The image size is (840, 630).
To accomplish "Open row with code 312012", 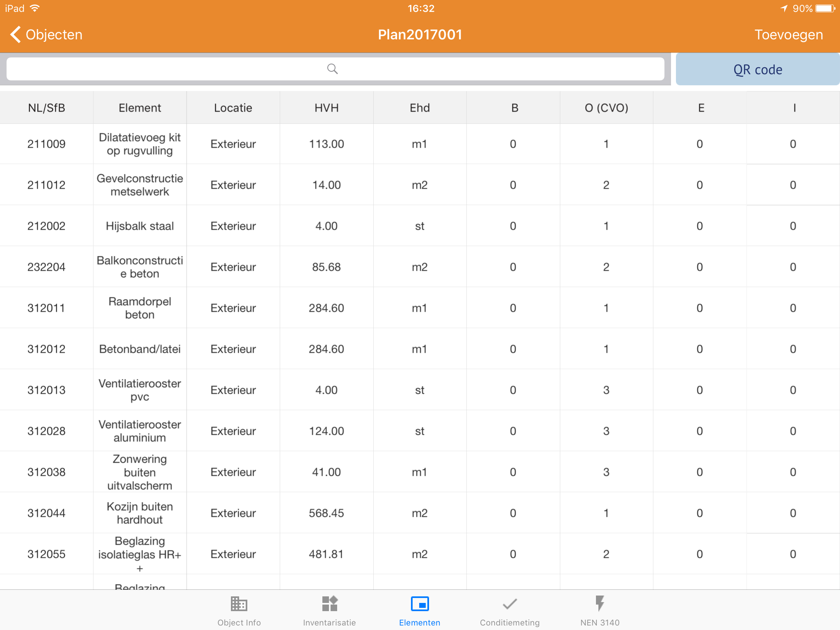I will click(x=46, y=349).
